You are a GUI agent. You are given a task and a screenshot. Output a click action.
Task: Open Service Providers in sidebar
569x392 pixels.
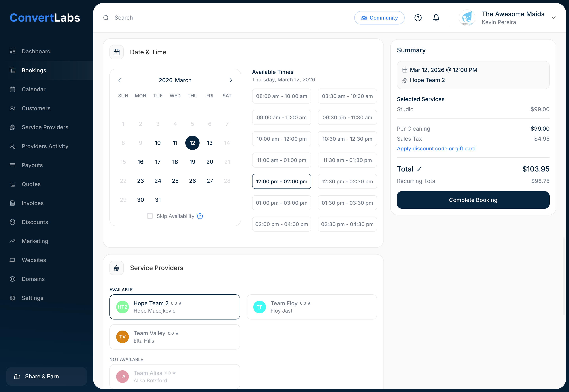(45, 127)
